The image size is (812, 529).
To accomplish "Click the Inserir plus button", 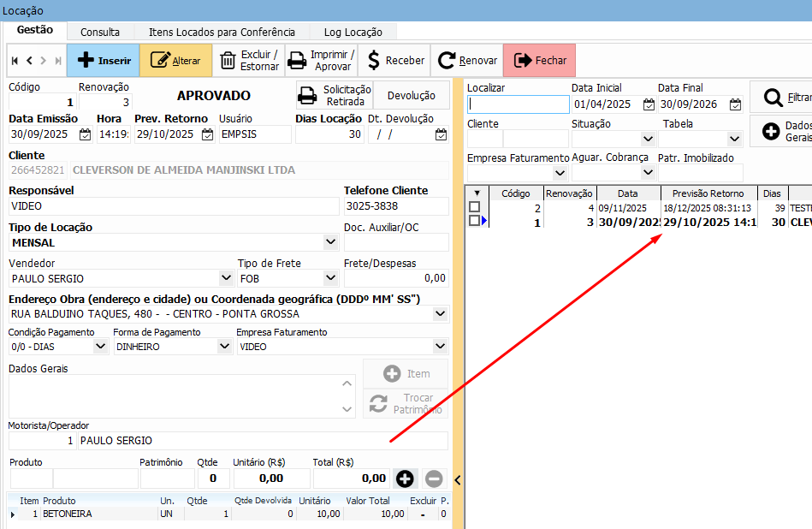I will click(103, 61).
